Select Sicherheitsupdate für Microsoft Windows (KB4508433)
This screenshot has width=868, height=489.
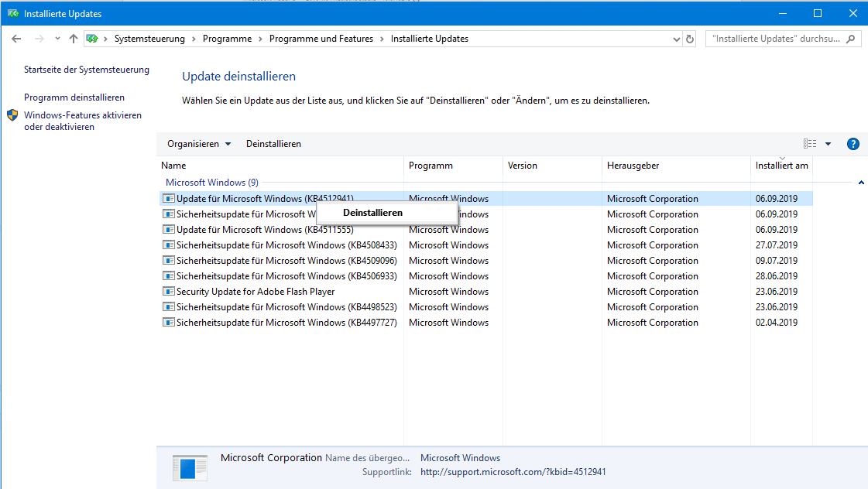(x=286, y=245)
